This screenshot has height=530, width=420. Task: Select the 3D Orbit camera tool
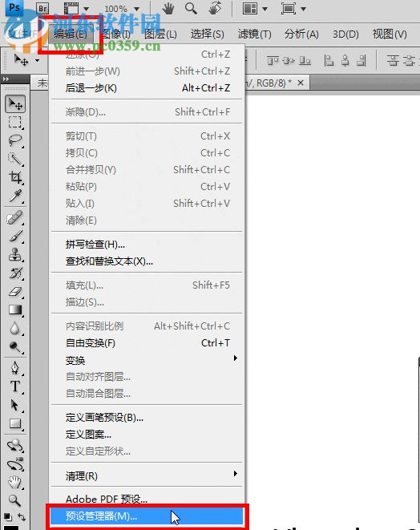click(15, 464)
